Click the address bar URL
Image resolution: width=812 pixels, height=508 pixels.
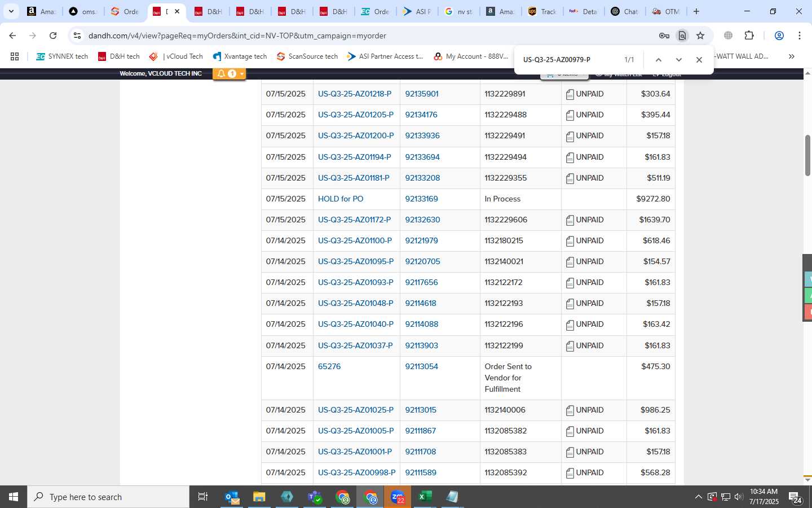click(237, 36)
